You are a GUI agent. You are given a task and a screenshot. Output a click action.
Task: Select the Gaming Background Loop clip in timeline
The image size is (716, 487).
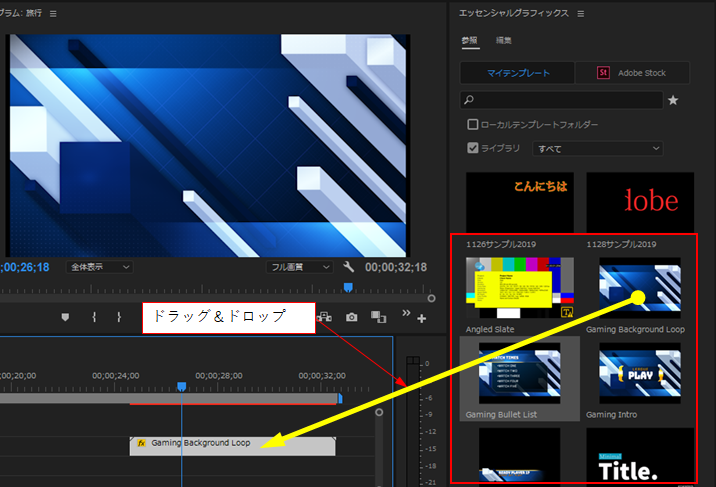(x=232, y=446)
